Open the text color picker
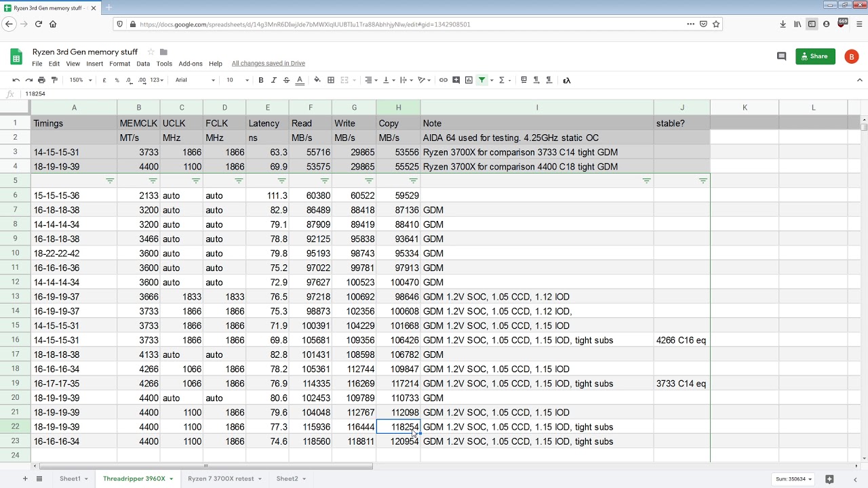 (x=300, y=80)
